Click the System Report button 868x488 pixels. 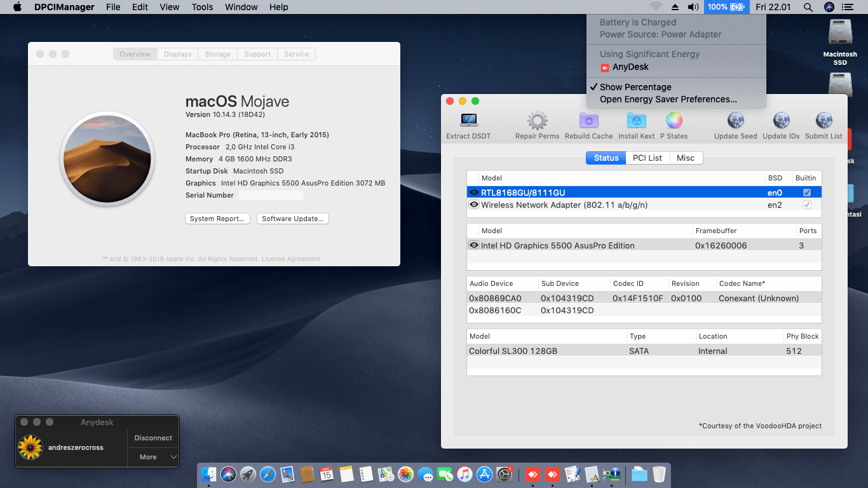[217, 219]
